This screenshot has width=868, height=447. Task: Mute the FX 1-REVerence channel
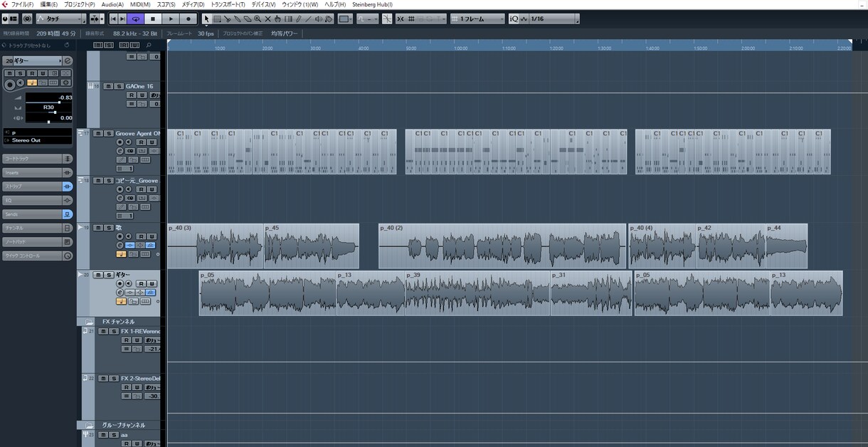coord(103,332)
